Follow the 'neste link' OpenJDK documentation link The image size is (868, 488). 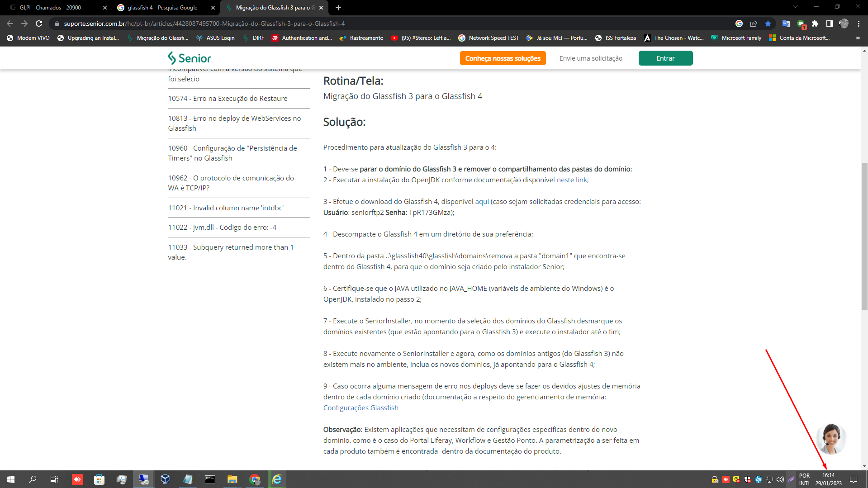pyautogui.click(x=572, y=180)
